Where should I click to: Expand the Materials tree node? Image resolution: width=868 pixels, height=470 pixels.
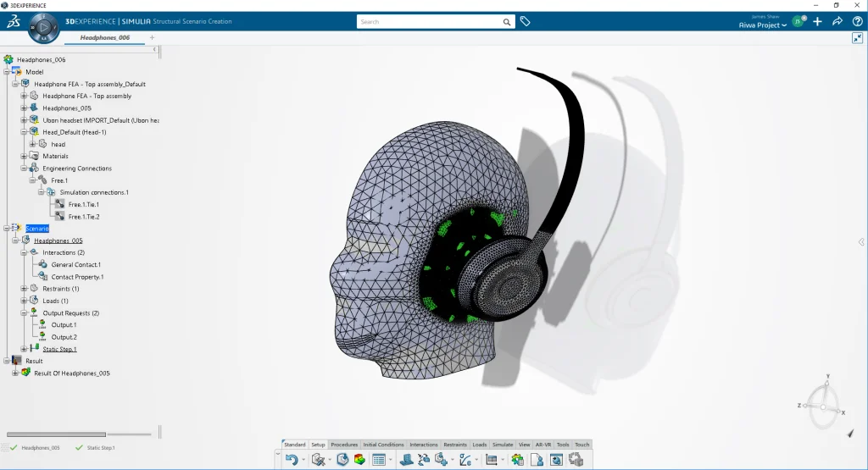[x=25, y=156]
